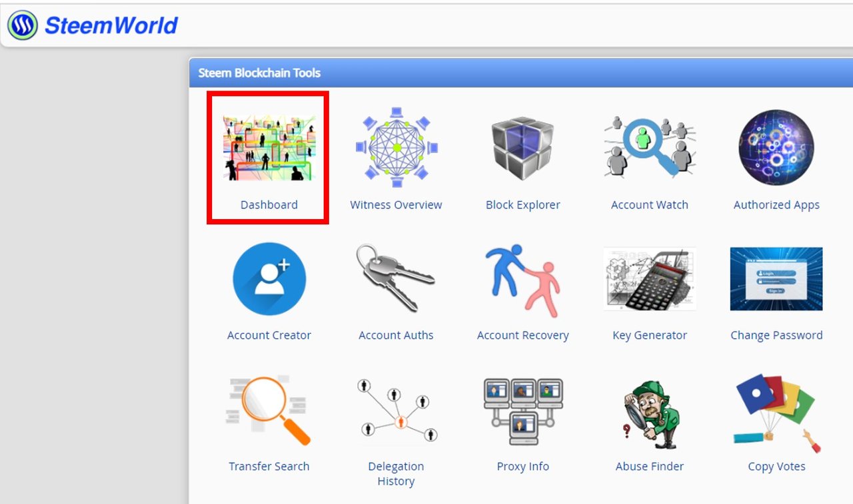Image resolution: width=853 pixels, height=504 pixels.
Task: Open Copy Votes ballots icon
Action: pyautogui.click(x=776, y=413)
